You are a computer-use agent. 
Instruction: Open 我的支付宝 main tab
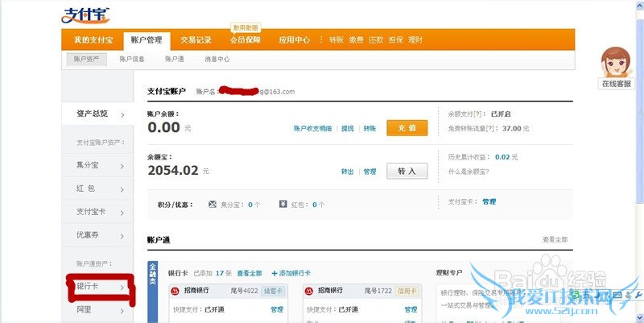coord(93,39)
